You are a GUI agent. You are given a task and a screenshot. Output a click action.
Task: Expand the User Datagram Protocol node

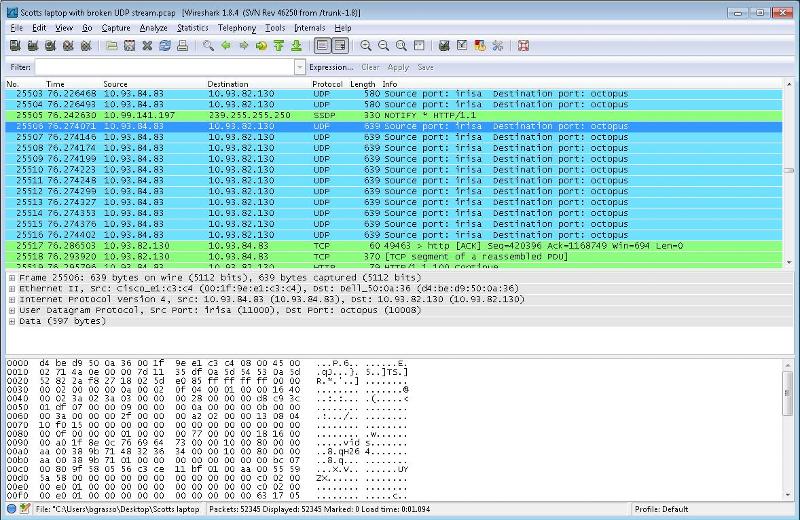pyautogui.click(x=11, y=310)
